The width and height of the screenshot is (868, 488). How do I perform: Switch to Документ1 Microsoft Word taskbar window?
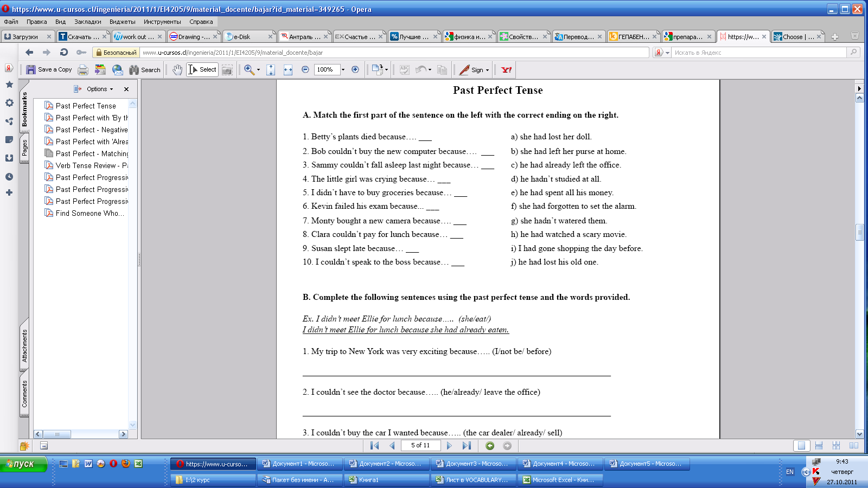click(x=299, y=464)
